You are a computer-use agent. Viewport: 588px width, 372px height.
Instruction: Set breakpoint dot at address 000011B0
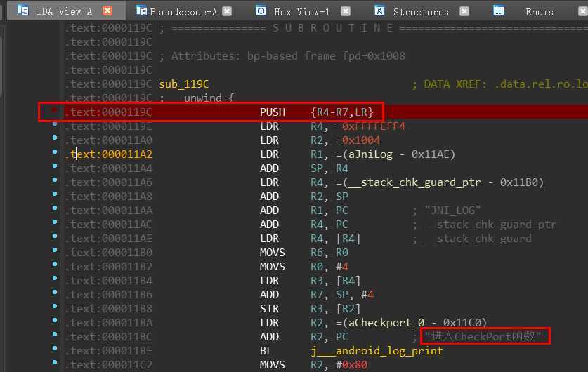(x=55, y=250)
